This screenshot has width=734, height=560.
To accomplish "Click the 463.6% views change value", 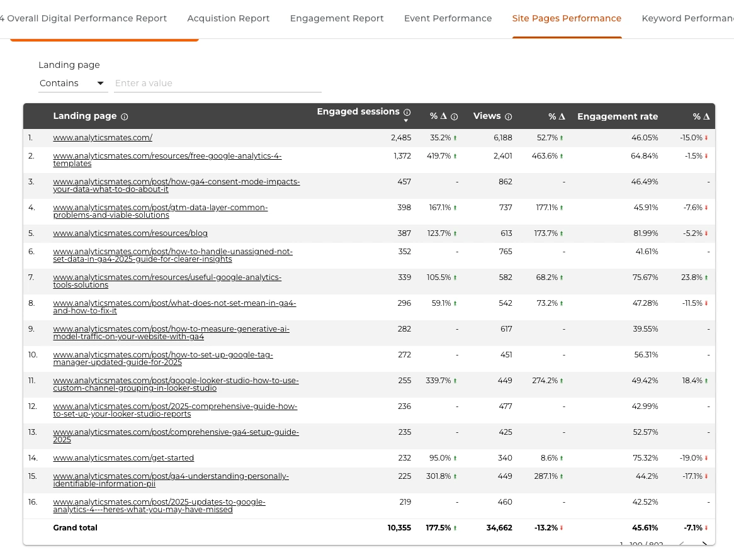I will (545, 156).
